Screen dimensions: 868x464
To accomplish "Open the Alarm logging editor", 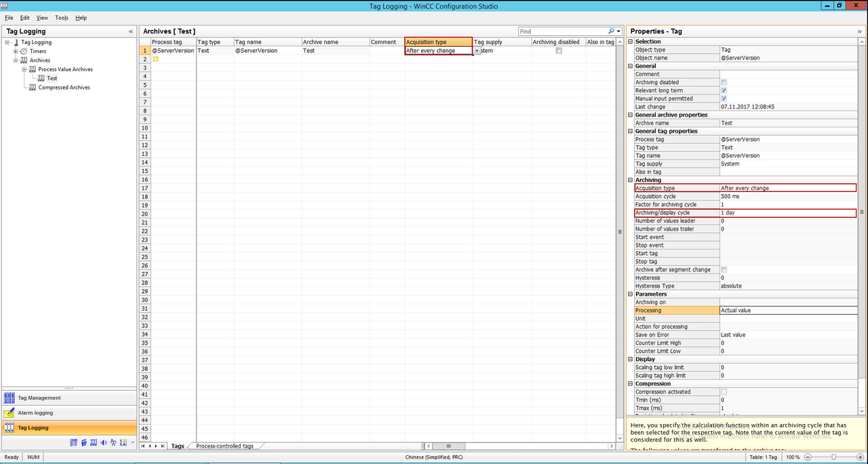I will coord(68,413).
